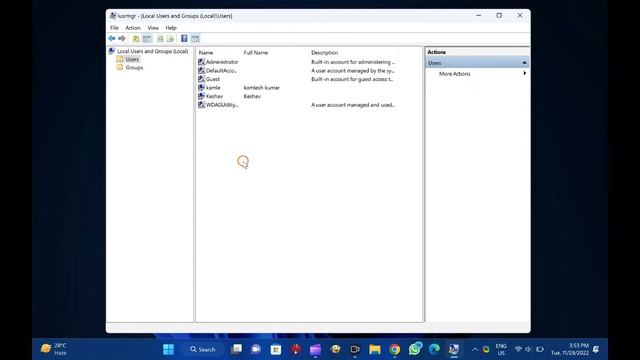Open the View menu
The width and height of the screenshot is (640, 360).
tap(153, 28)
